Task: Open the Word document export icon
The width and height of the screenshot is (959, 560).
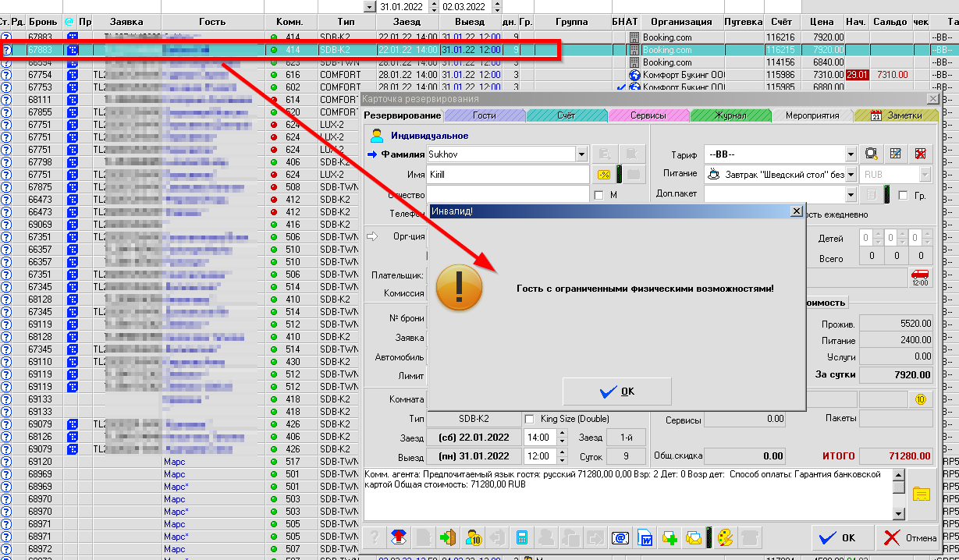Action: pyautogui.click(x=645, y=537)
